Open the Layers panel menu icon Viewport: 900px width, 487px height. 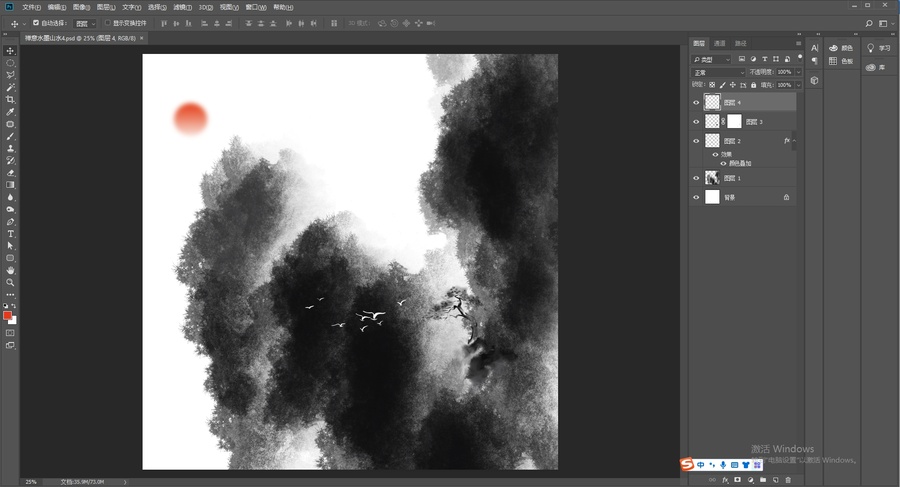click(798, 44)
